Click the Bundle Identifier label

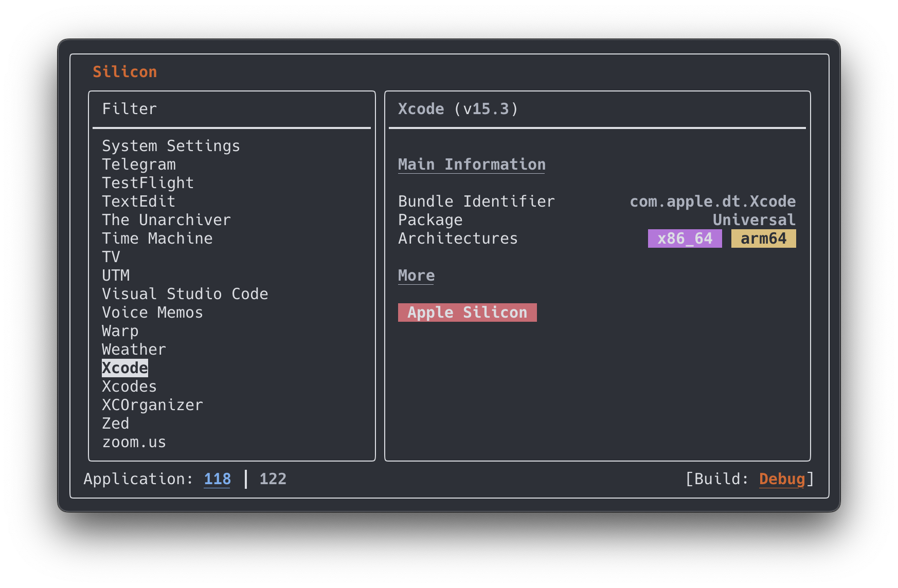pos(477,201)
